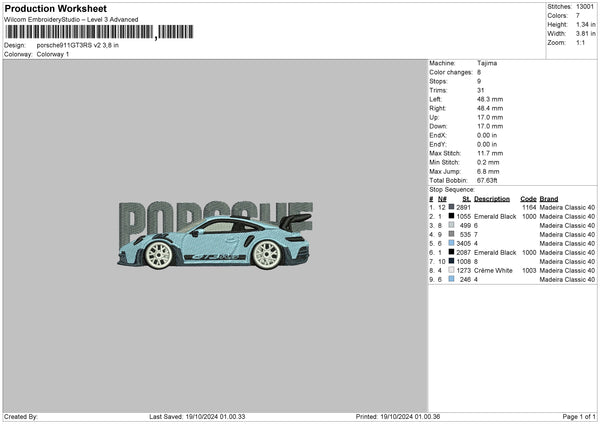Select the Machine value 'Tajima'

(487, 63)
